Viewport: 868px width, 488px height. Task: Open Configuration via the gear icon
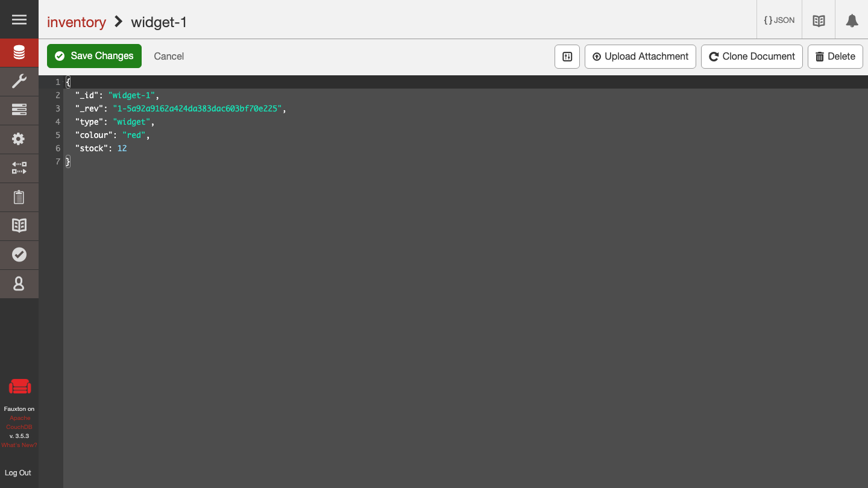19,139
